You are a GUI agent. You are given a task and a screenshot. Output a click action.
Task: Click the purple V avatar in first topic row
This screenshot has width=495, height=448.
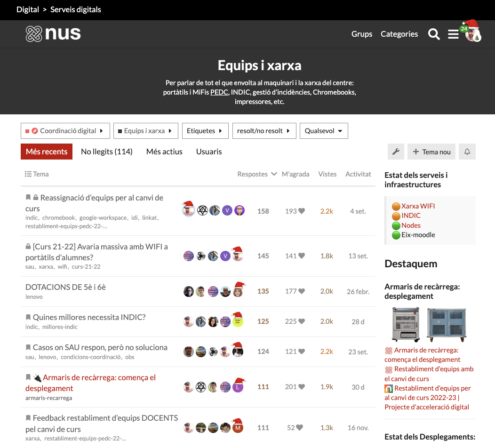coord(227,211)
